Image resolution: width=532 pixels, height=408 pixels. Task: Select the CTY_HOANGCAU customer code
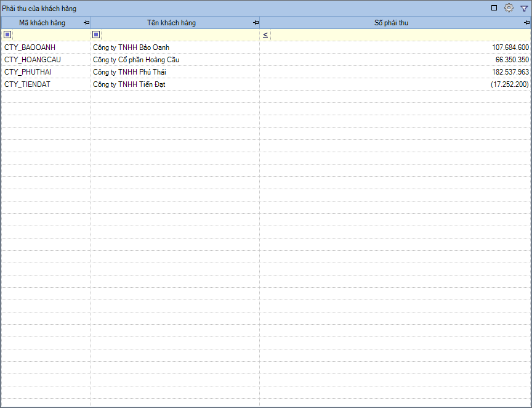click(x=33, y=60)
